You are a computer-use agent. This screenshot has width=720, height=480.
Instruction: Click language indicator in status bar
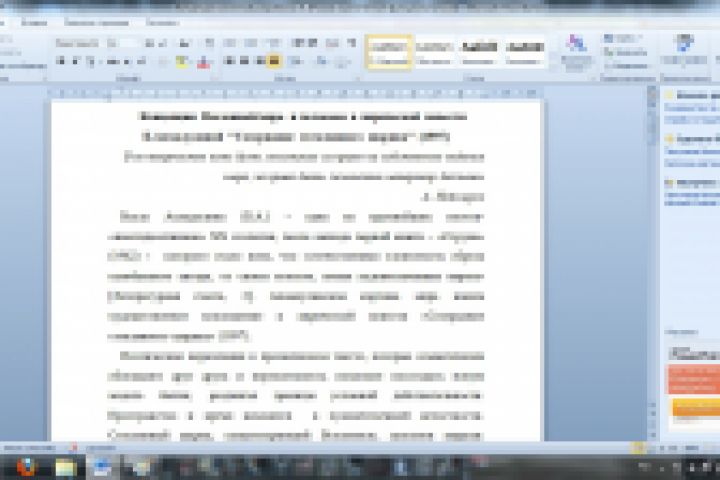coord(100,447)
